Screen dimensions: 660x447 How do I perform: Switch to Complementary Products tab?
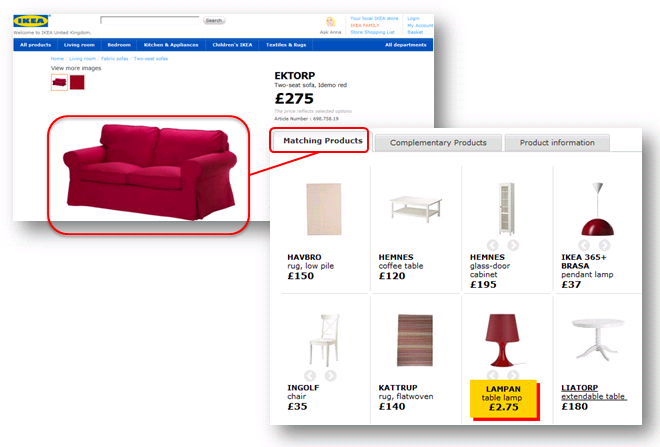[438, 143]
